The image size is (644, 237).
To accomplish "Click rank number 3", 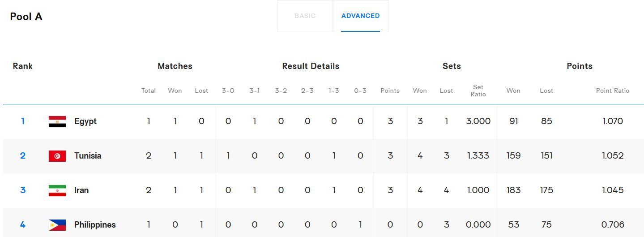I will (x=23, y=190).
